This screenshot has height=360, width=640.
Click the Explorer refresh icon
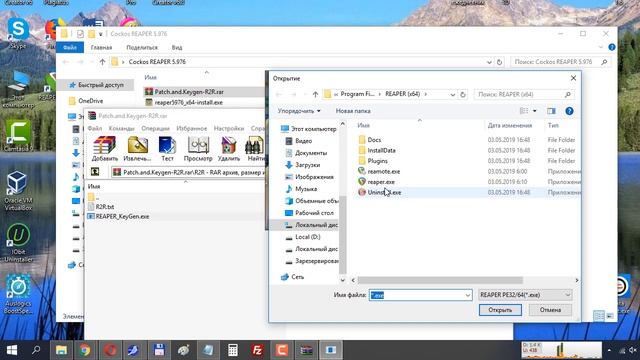click(499, 62)
